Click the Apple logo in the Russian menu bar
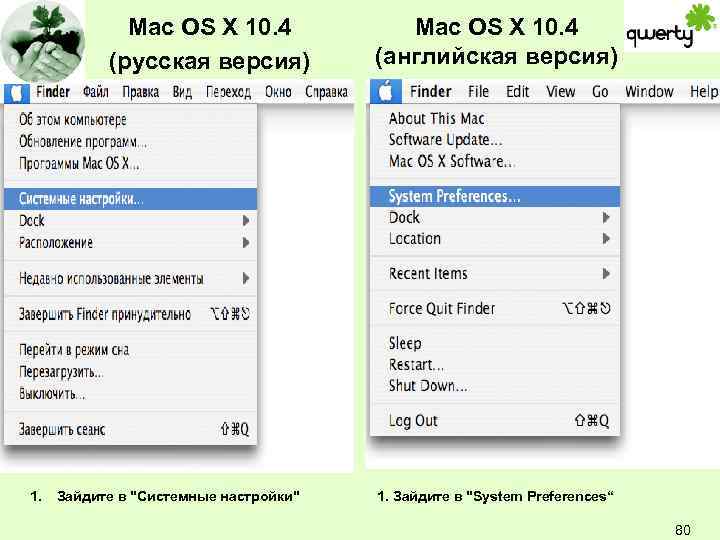Viewport: 720px width, 540px height. click(17, 92)
